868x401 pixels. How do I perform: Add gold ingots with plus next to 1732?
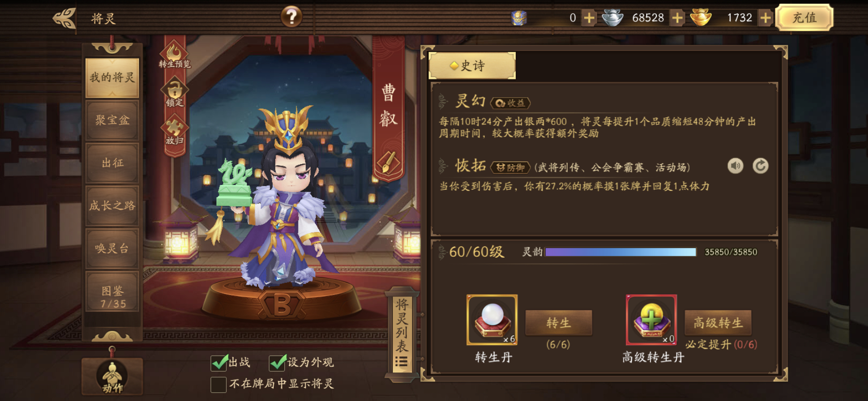pyautogui.click(x=765, y=18)
